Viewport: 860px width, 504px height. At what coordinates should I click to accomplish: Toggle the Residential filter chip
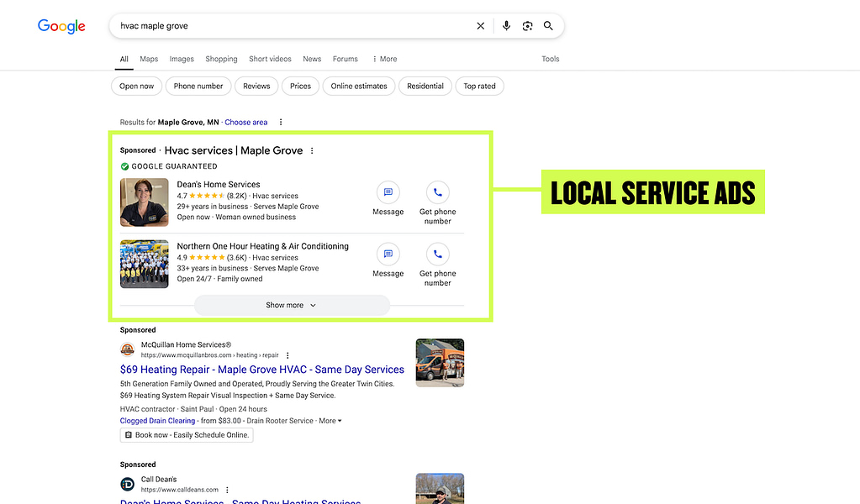(425, 86)
